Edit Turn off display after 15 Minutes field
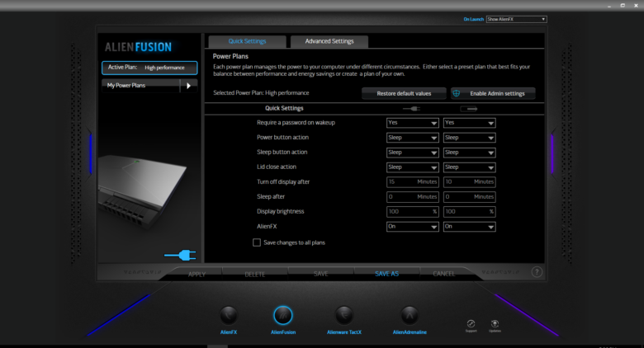 [x=412, y=181]
